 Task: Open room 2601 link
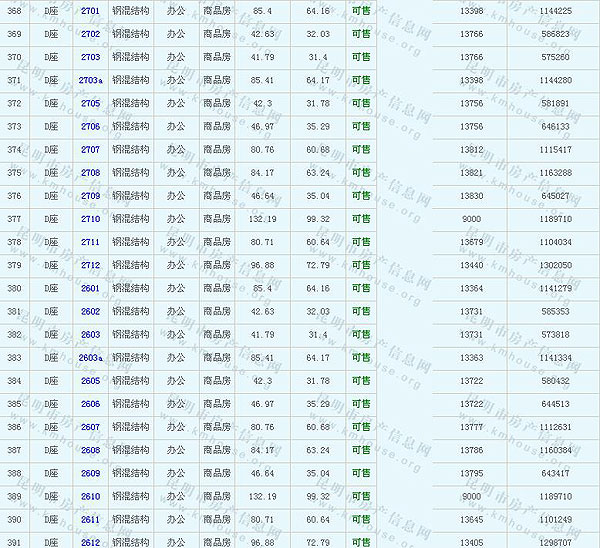[90, 288]
